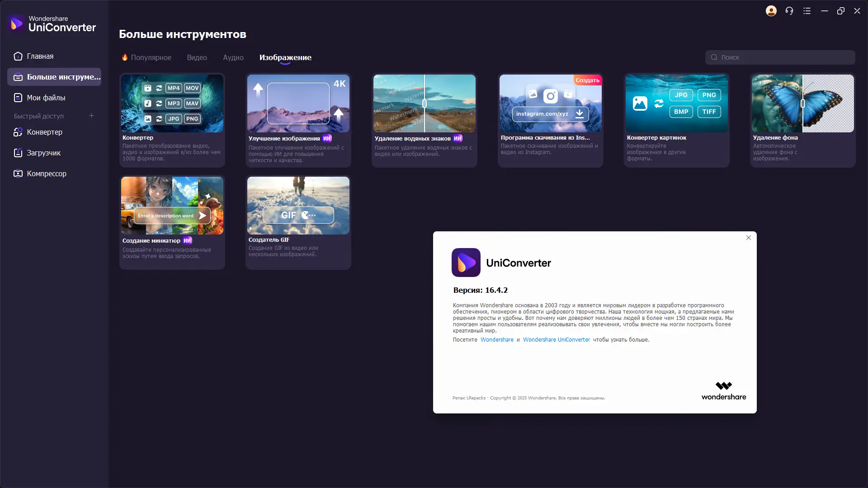The width and height of the screenshot is (868, 488).
Task: Open the Wondershare link in About dialog
Action: pos(497,340)
